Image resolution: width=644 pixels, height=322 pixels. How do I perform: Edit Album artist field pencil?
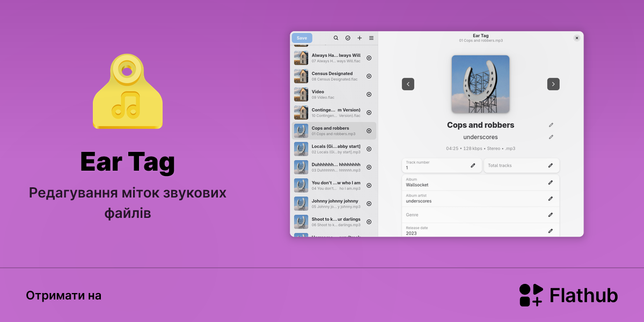click(x=550, y=199)
